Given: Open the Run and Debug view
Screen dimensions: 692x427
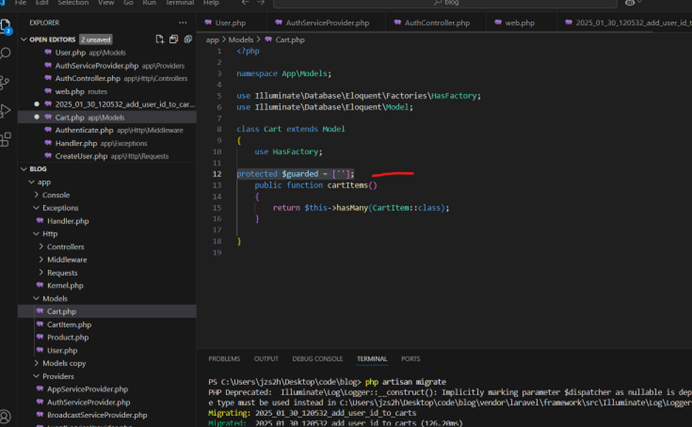Looking at the screenshot, I should [x=7, y=111].
